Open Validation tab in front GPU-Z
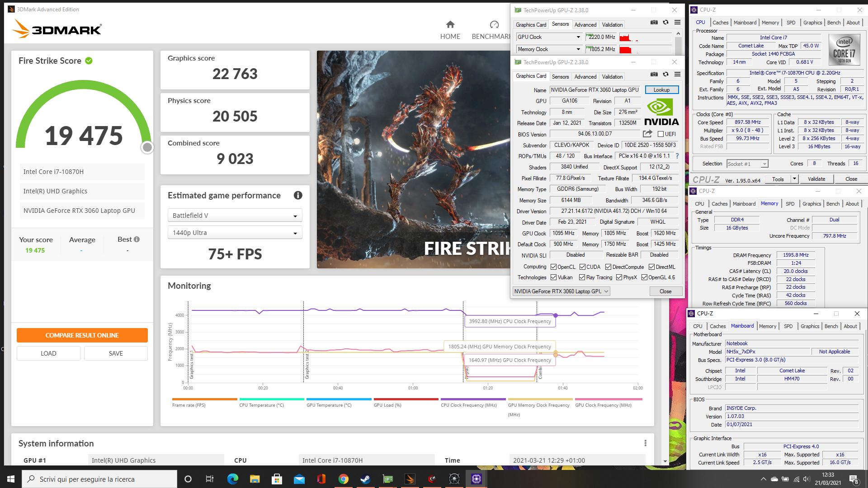 (x=612, y=77)
